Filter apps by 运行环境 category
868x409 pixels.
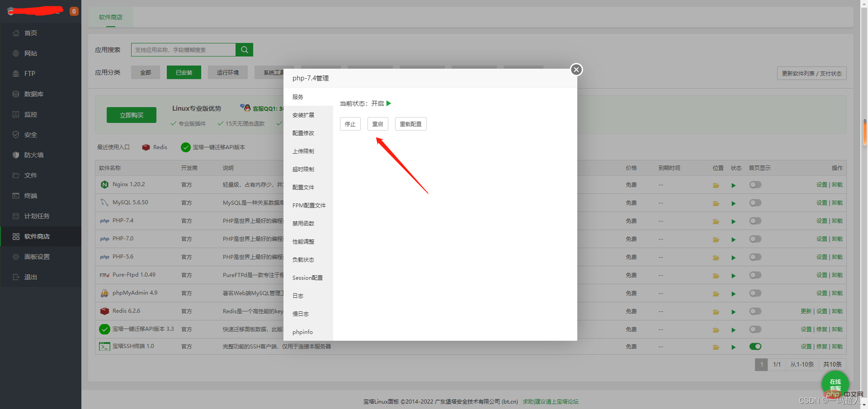coord(228,72)
